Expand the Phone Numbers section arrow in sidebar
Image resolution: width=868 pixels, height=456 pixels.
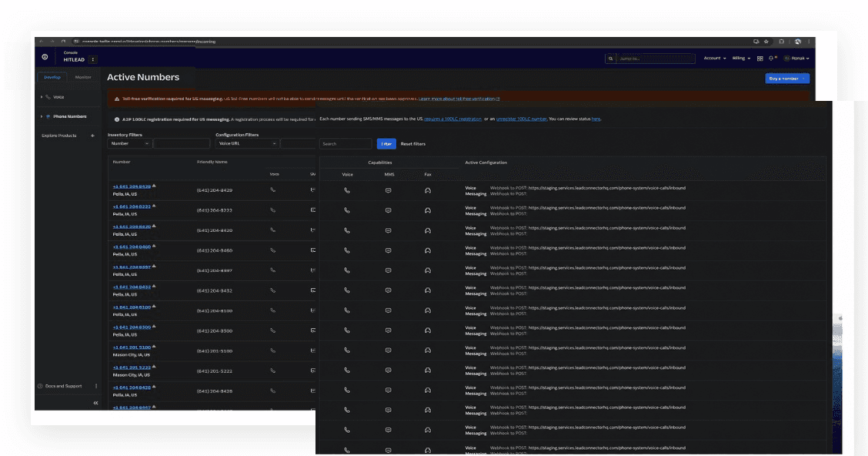42,116
